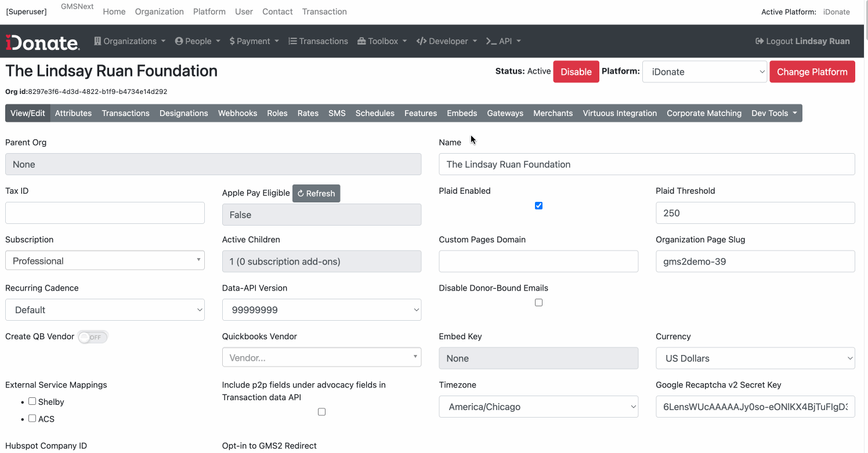Click the Plaid Threshold field
This screenshot has height=453, width=868.
tap(755, 213)
